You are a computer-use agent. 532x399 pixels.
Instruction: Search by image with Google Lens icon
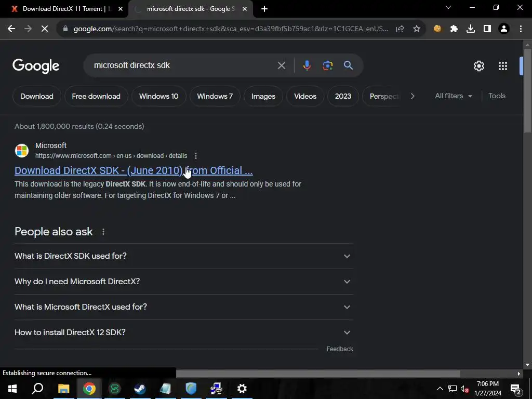pos(328,65)
